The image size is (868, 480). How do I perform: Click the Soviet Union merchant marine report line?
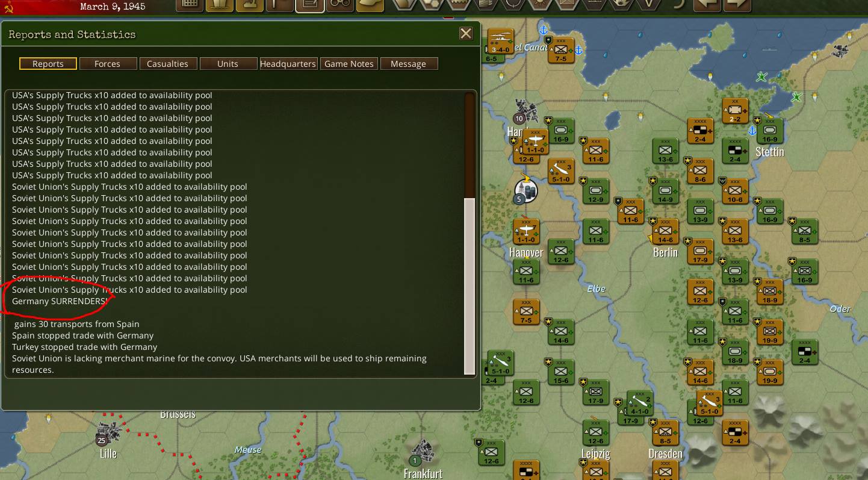pyautogui.click(x=219, y=364)
